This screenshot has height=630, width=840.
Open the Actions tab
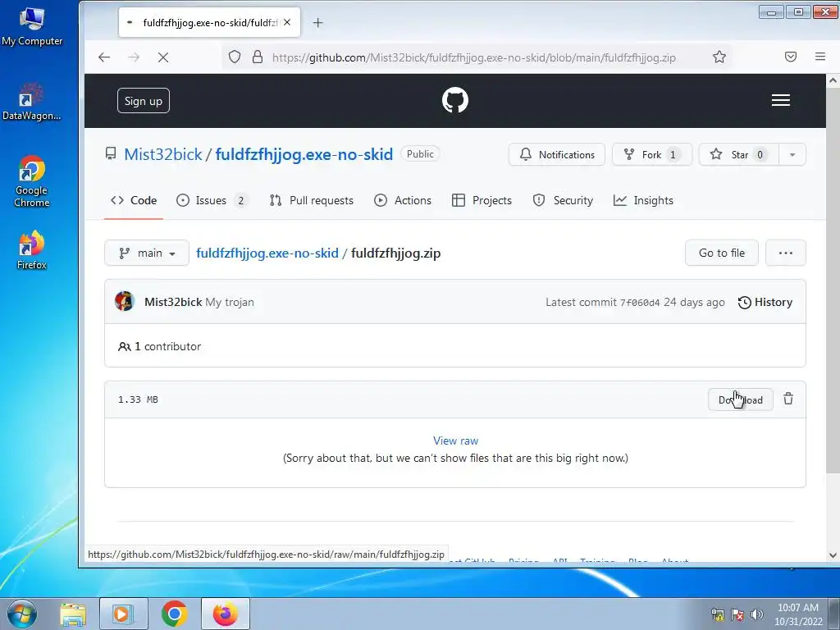click(402, 200)
